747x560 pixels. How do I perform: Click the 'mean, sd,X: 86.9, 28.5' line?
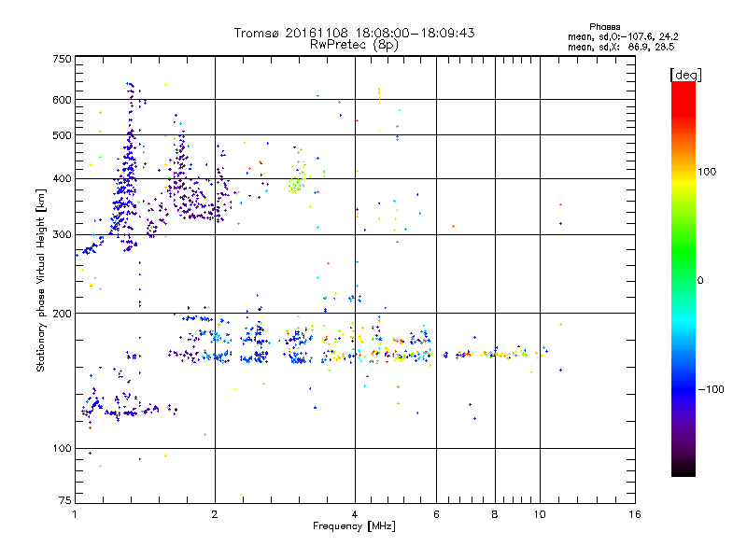click(x=621, y=47)
